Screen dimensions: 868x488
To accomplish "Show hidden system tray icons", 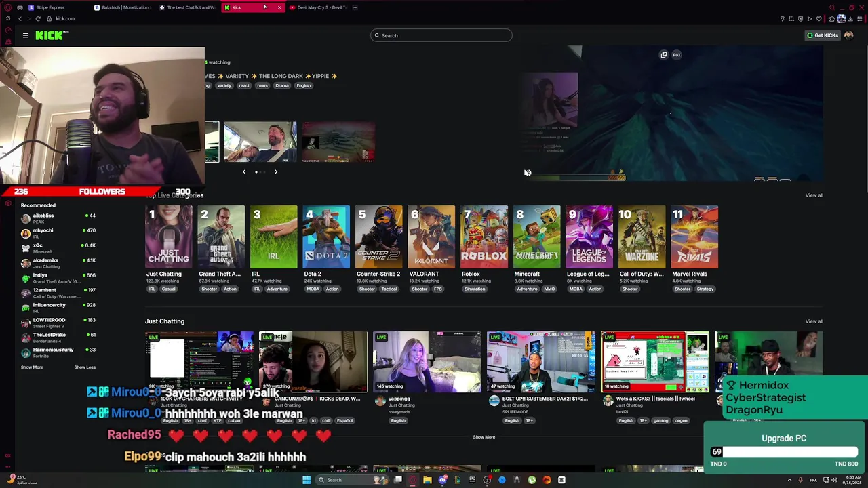I will pyautogui.click(x=789, y=480).
